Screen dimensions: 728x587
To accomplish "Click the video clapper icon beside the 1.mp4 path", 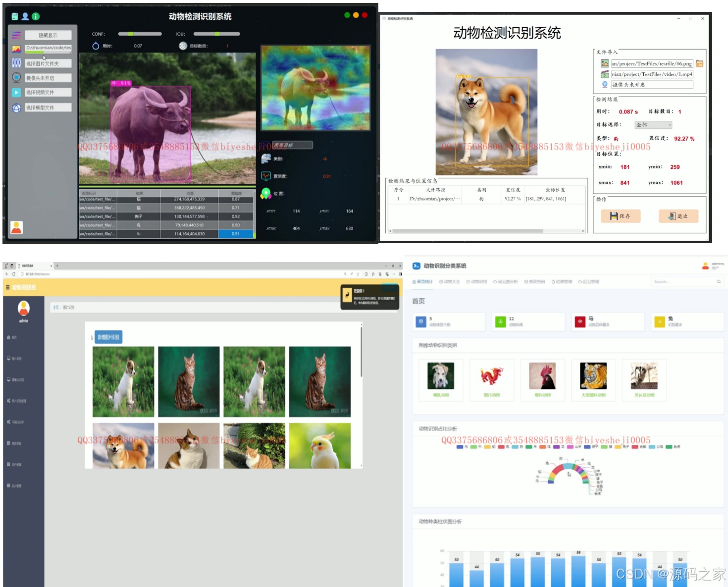I will (x=605, y=74).
